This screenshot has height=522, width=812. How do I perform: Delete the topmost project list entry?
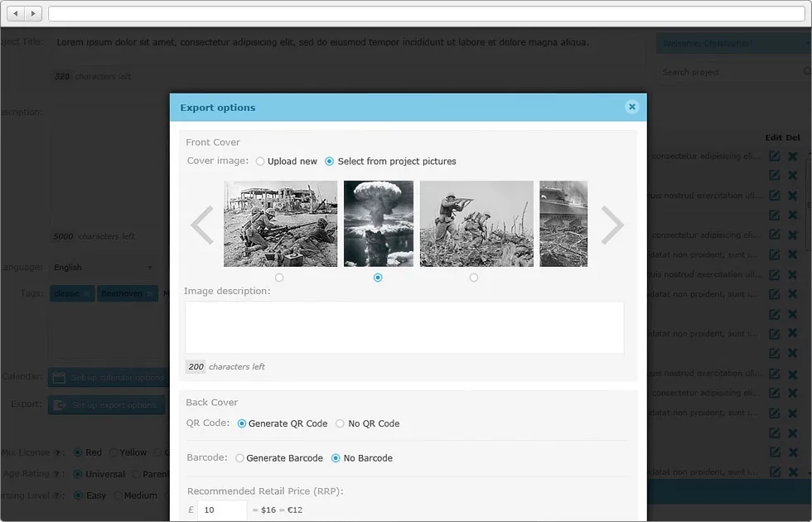point(793,156)
